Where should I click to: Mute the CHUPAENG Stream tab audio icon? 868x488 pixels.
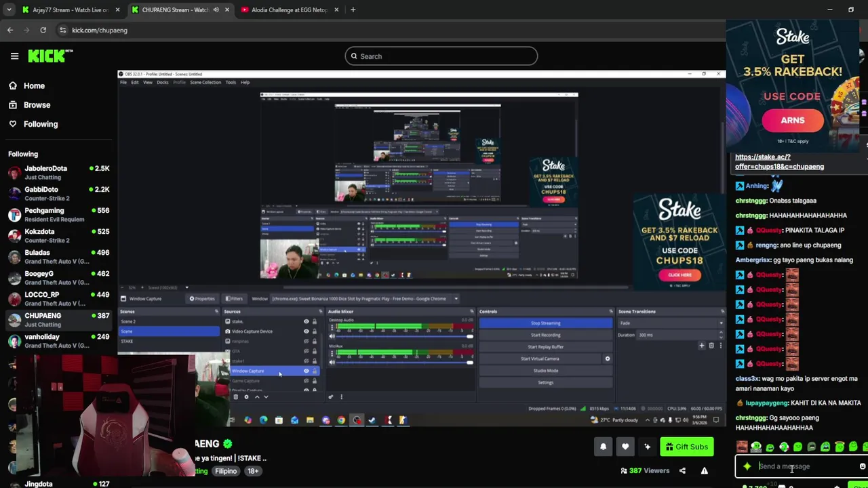coord(216,9)
